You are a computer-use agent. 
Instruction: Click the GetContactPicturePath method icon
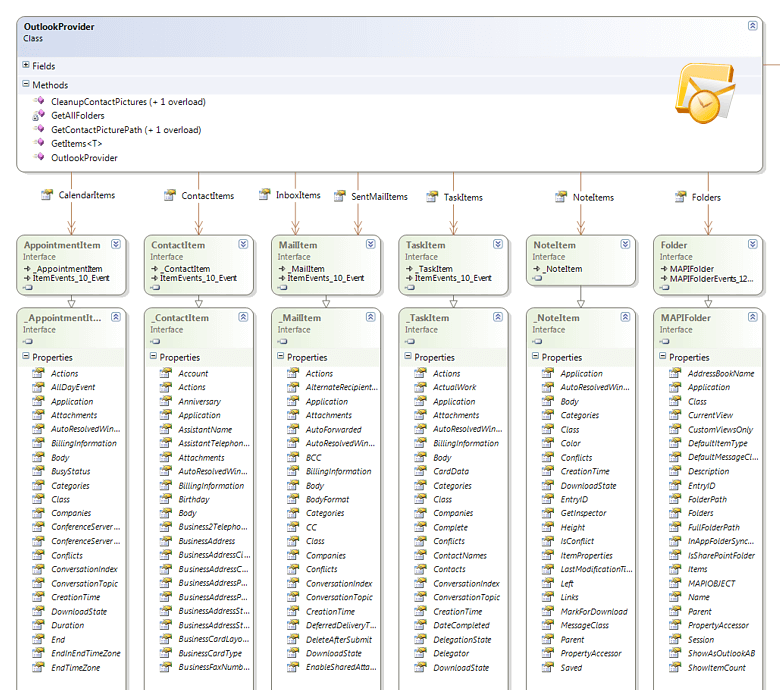(39, 129)
